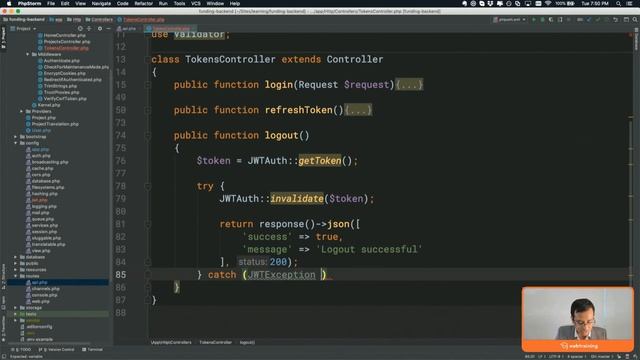Image resolution: width=640 pixels, height=360 pixels.
Task: Click the Controllers breadcrumb in navigation bar
Action: [99, 20]
